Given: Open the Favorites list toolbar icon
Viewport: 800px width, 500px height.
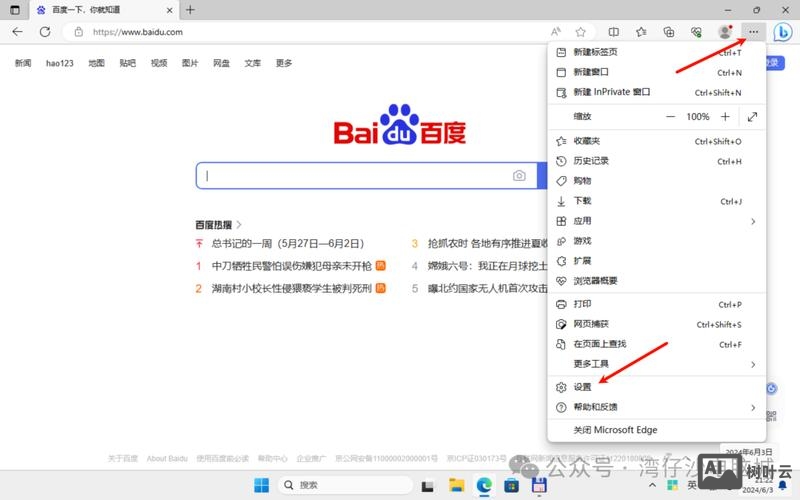Looking at the screenshot, I should point(641,32).
